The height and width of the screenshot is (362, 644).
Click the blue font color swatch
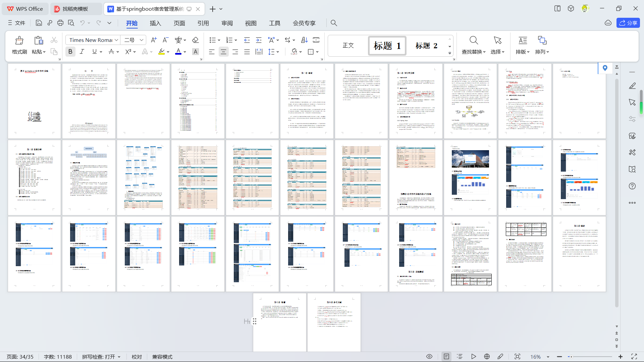(x=178, y=52)
